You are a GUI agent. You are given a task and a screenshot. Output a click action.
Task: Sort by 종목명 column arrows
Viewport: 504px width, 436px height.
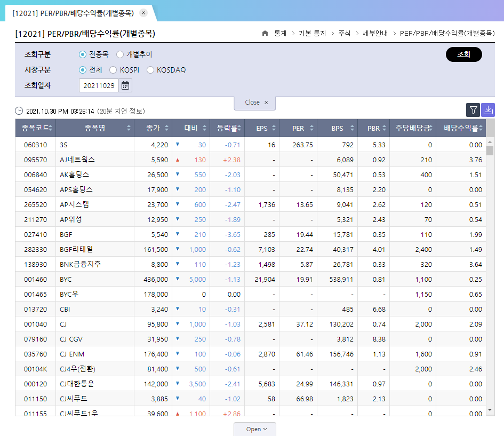tap(129, 128)
